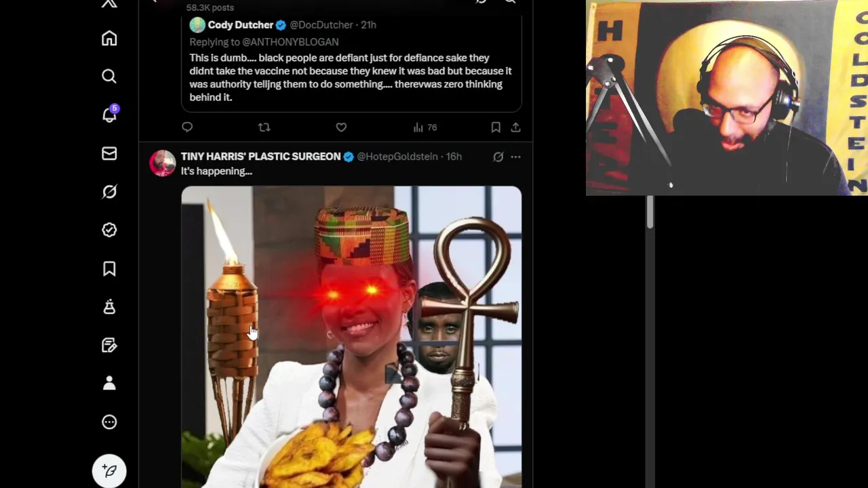Open the Search/Explore sidebar icon
Image resolution: width=868 pixels, height=488 pixels.
pos(109,77)
